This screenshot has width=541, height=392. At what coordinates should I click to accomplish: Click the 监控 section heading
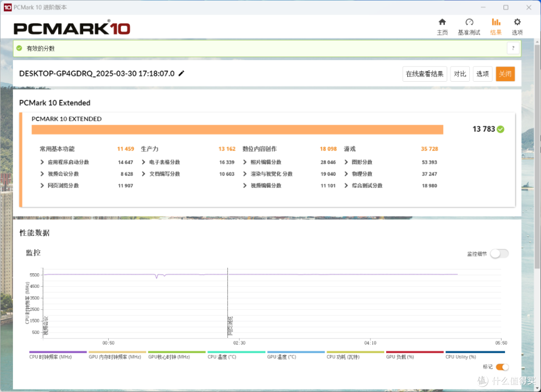[x=34, y=253]
